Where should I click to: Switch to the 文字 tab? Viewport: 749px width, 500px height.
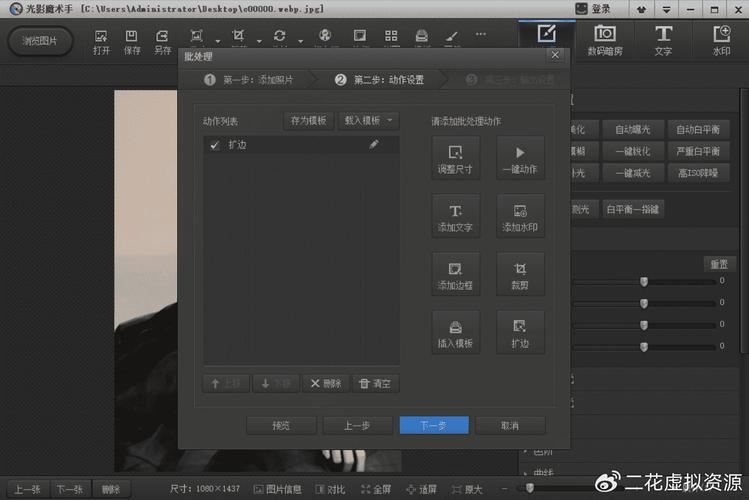(663, 41)
